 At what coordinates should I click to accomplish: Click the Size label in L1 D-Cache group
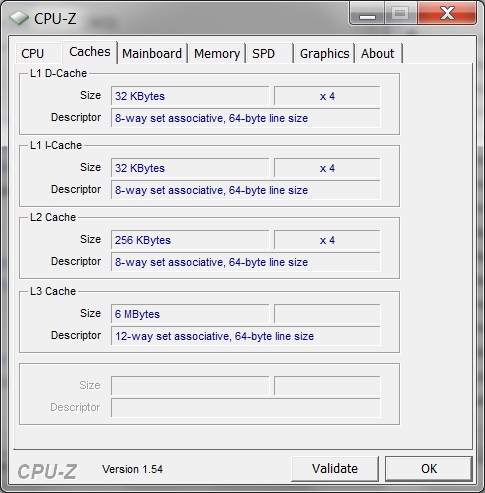90,95
